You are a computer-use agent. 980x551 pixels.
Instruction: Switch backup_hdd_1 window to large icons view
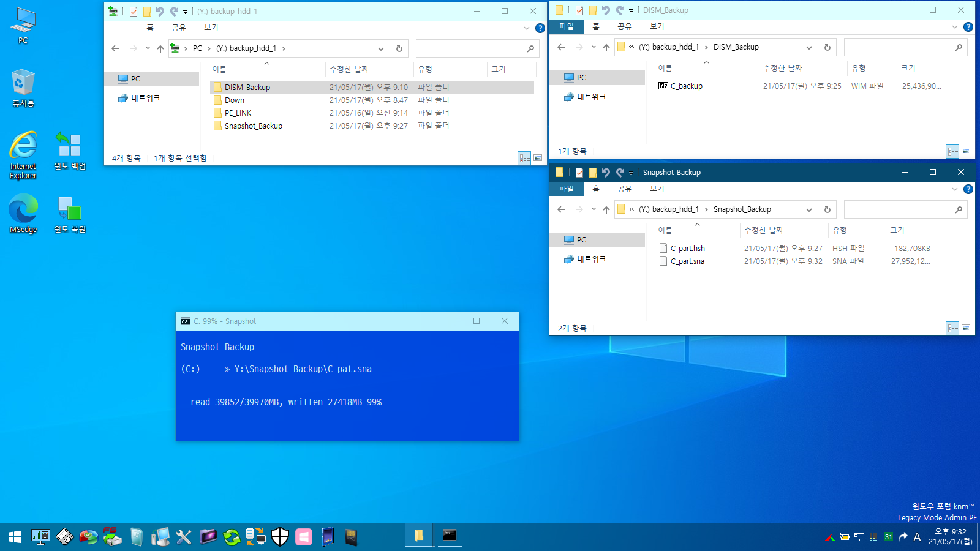538,158
